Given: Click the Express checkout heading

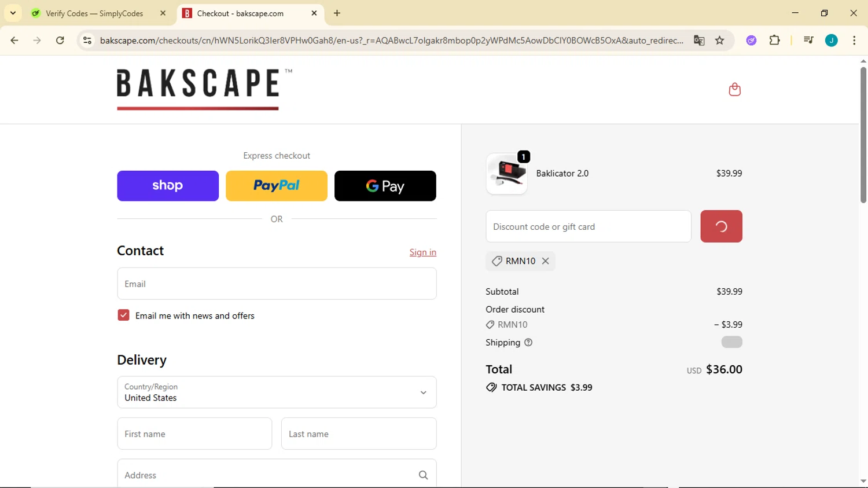Looking at the screenshot, I should (277, 156).
